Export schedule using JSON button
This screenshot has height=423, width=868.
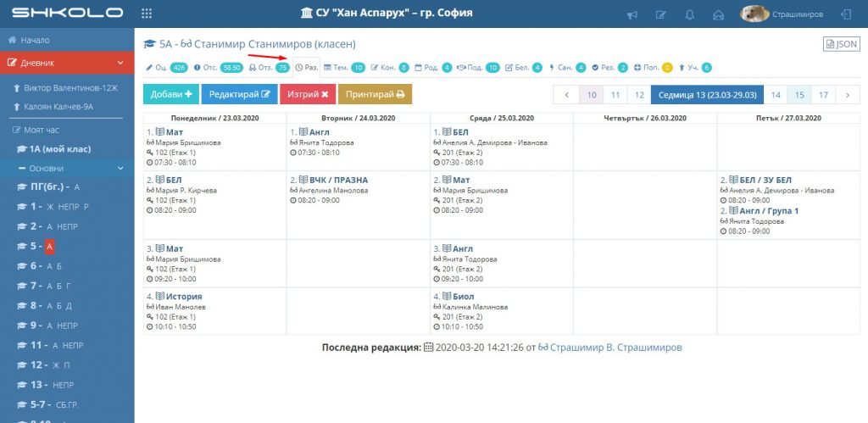842,44
